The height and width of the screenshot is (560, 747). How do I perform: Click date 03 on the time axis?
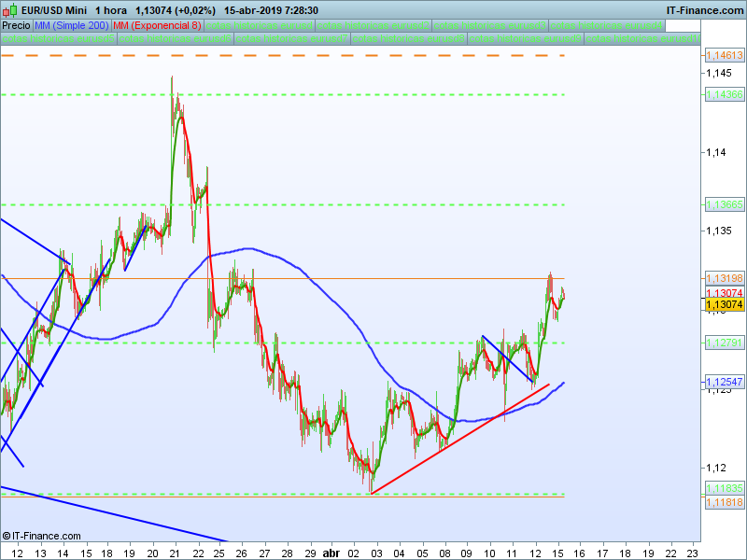[x=376, y=553]
